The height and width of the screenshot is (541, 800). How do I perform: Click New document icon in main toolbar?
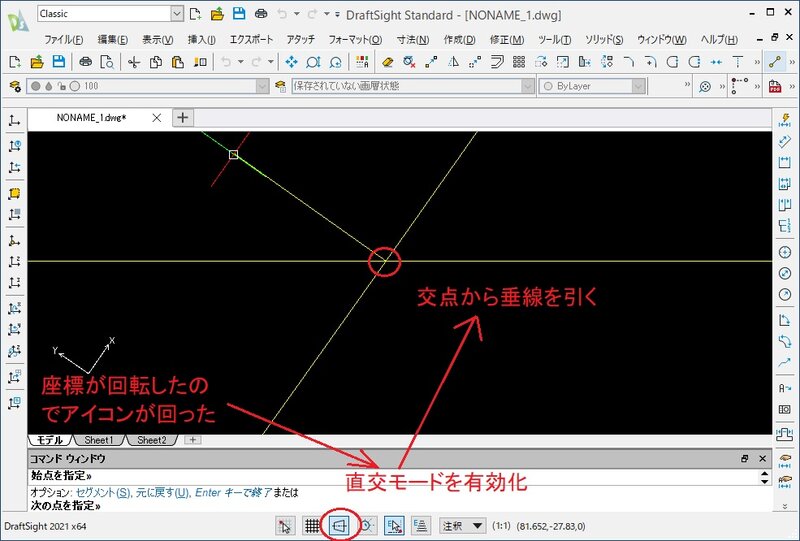coord(15,62)
